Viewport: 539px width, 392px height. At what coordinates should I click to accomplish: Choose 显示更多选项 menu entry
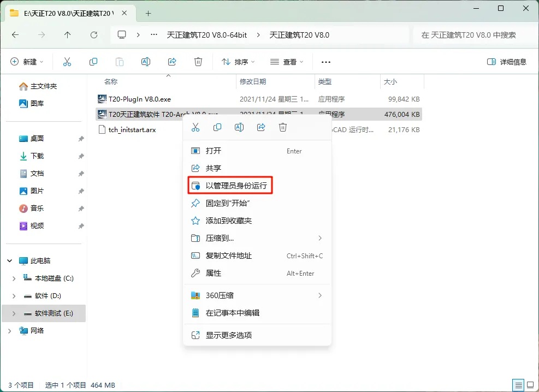click(257, 335)
